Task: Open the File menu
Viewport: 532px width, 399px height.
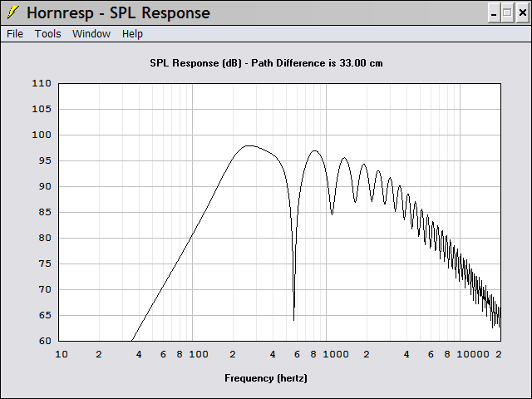Action: [15, 34]
